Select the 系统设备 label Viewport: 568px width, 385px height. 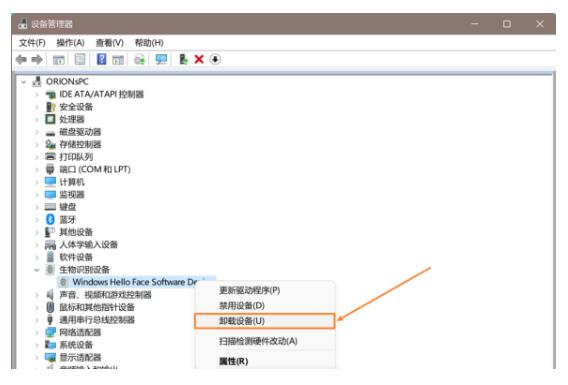[76, 345]
